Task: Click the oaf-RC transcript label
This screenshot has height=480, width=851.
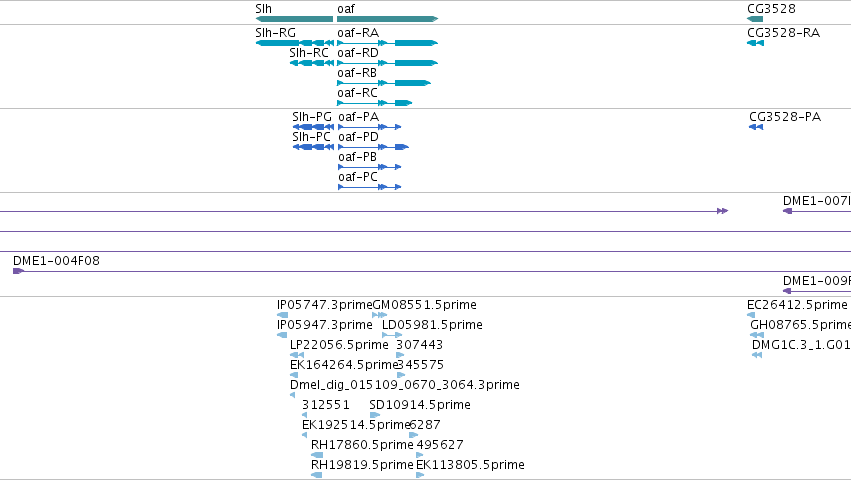Action: pos(357,93)
